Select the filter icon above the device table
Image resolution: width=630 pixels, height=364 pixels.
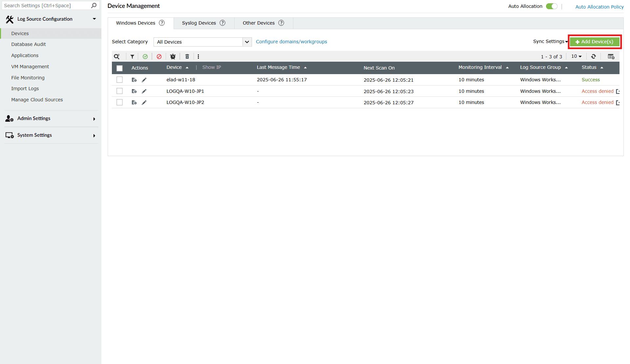[132, 56]
